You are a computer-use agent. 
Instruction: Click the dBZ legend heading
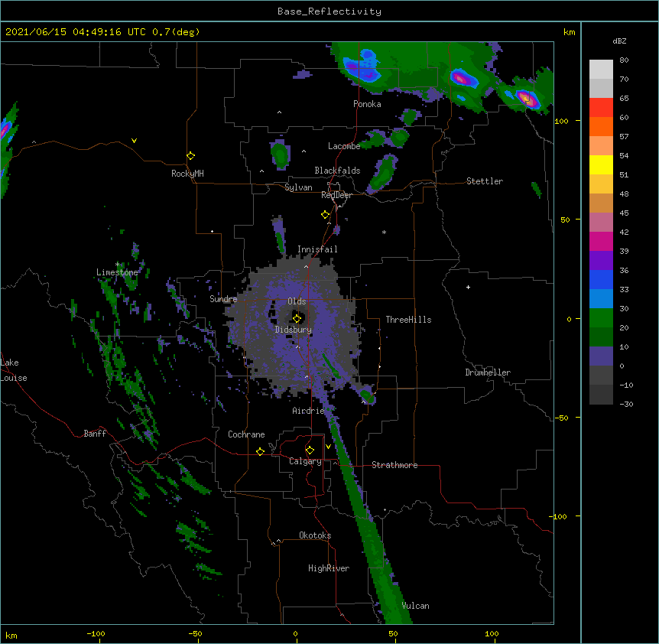click(619, 41)
